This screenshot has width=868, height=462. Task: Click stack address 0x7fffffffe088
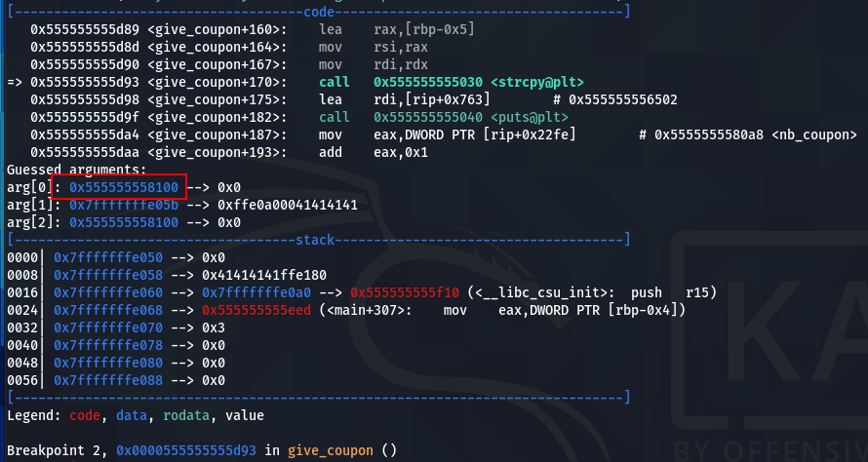tap(108, 381)
